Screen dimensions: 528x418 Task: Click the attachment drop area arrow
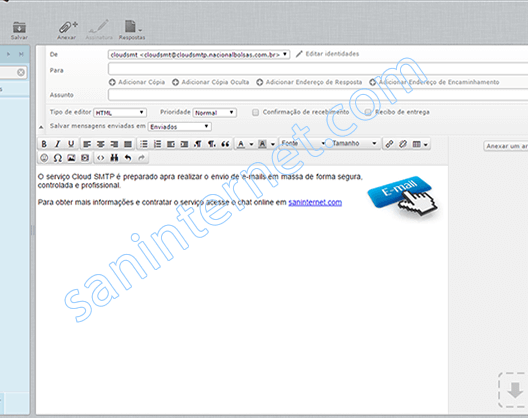[514, 390]
